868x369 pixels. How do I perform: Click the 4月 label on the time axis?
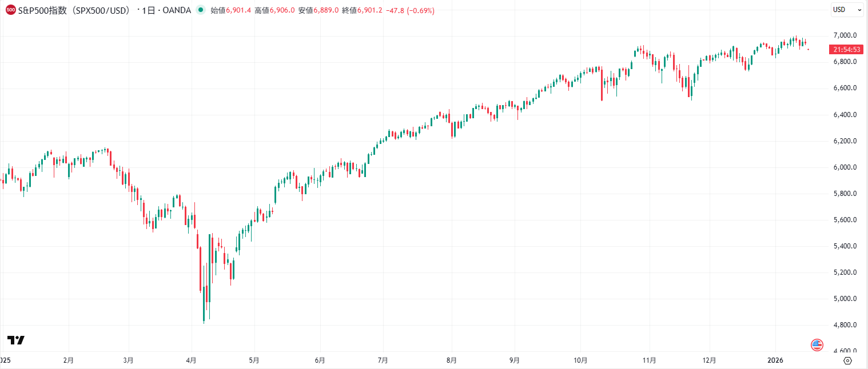tap(191, 360)
